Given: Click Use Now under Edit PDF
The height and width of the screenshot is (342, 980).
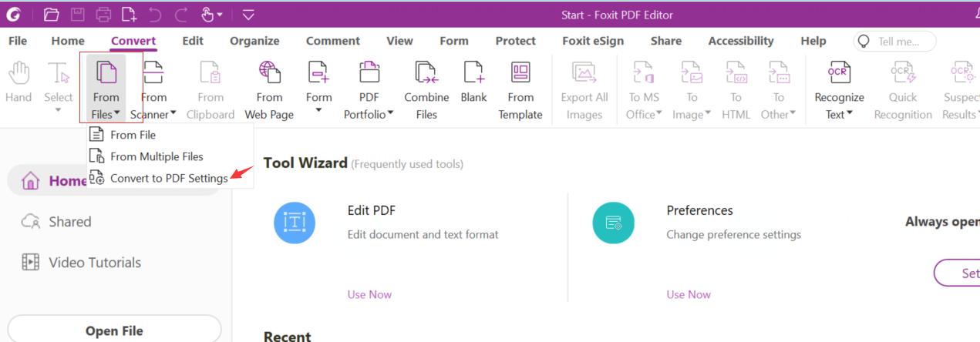Looking at the screenshot, I should 369,294.
